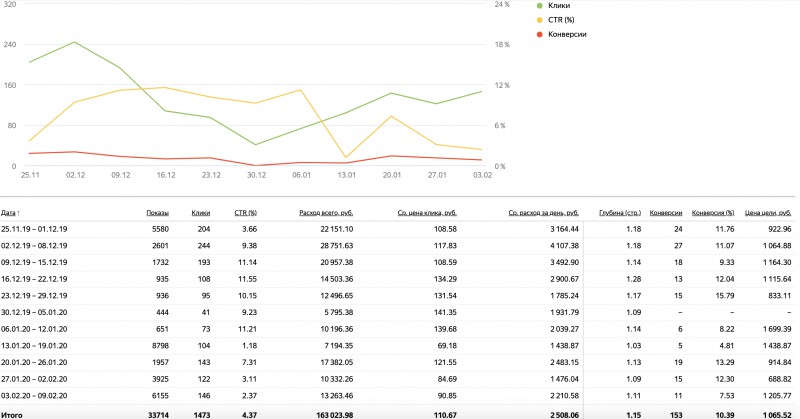This screenshot has height=419, width=800.
Task: Click the yellow CTR (%) legend dot
Action: click(x=541, y=19)
